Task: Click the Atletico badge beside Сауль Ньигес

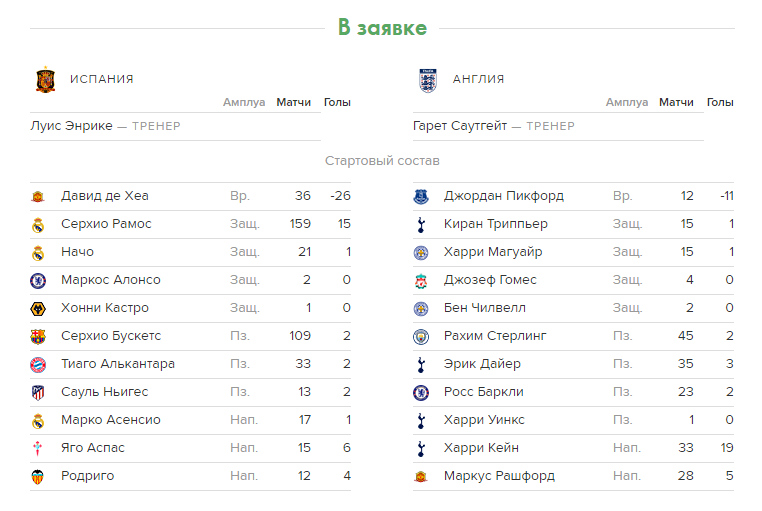Action: point(38,392)
